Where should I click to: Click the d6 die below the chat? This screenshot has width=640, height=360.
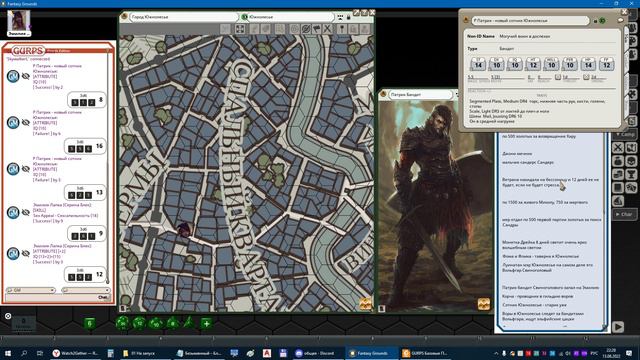pos(90,324)
